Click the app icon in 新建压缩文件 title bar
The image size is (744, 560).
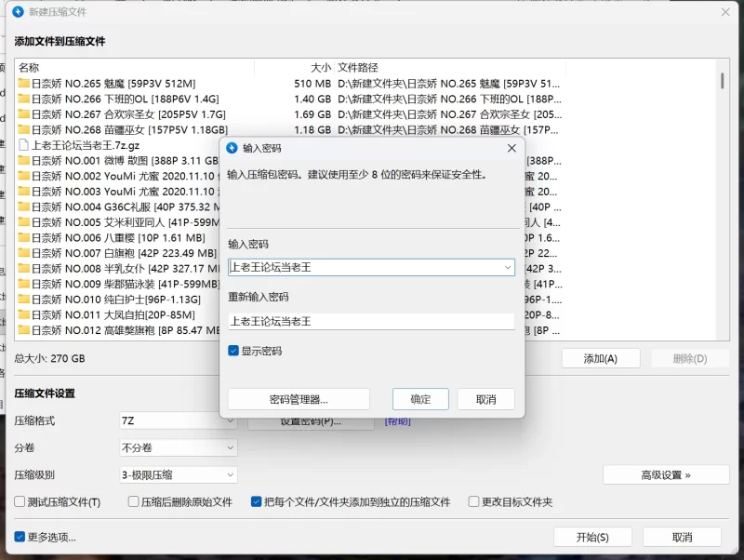[x=17, y=12]
